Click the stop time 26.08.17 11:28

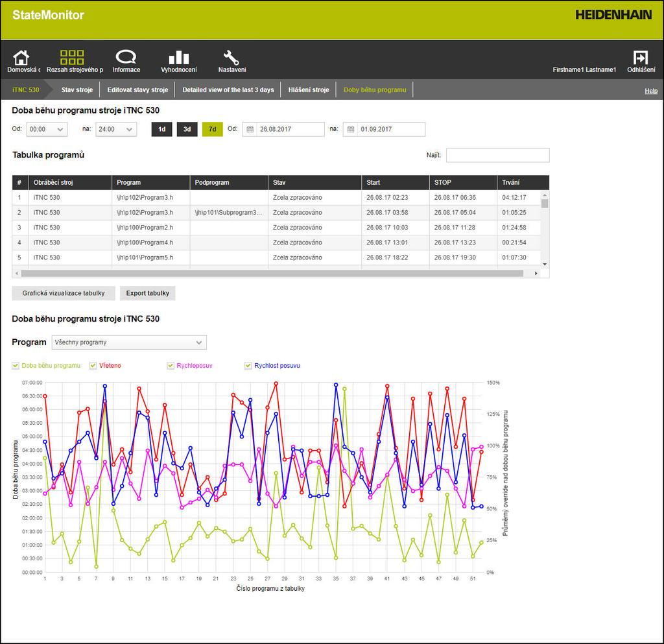click(x=463, y=228)
